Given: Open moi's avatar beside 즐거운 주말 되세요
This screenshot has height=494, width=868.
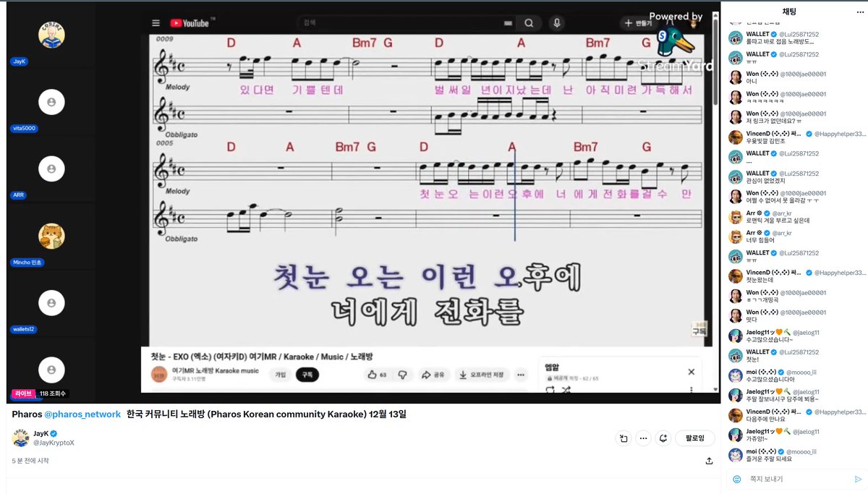Looking at the screenshot, I should 735,455.
